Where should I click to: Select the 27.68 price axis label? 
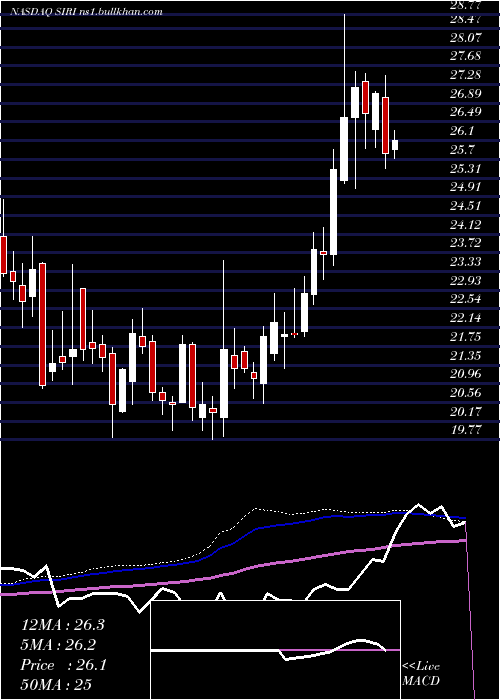tap(466, 56)
